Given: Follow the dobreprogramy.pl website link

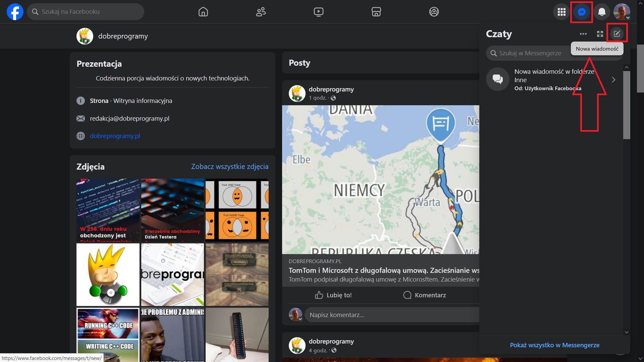Looking at the screenshot, I should click(115, 136).
